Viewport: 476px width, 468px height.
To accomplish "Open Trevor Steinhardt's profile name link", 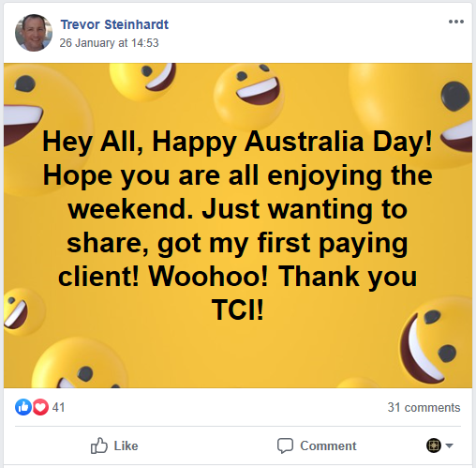I will 114,24.
